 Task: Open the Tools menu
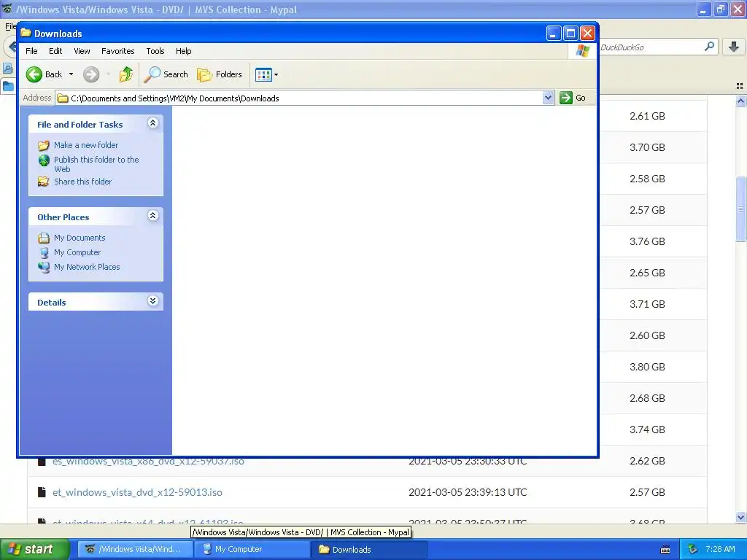[x=155, y=51]
